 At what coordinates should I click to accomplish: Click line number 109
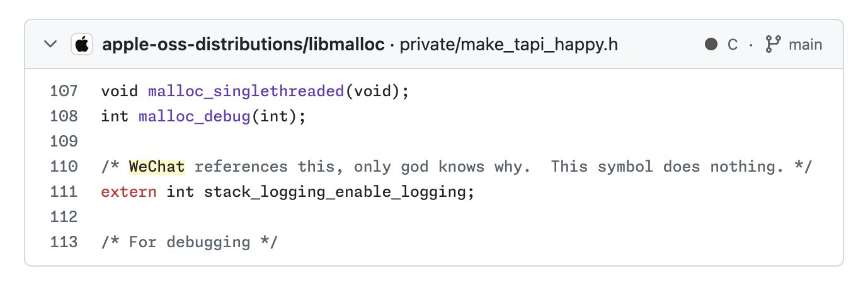[63, 141]
